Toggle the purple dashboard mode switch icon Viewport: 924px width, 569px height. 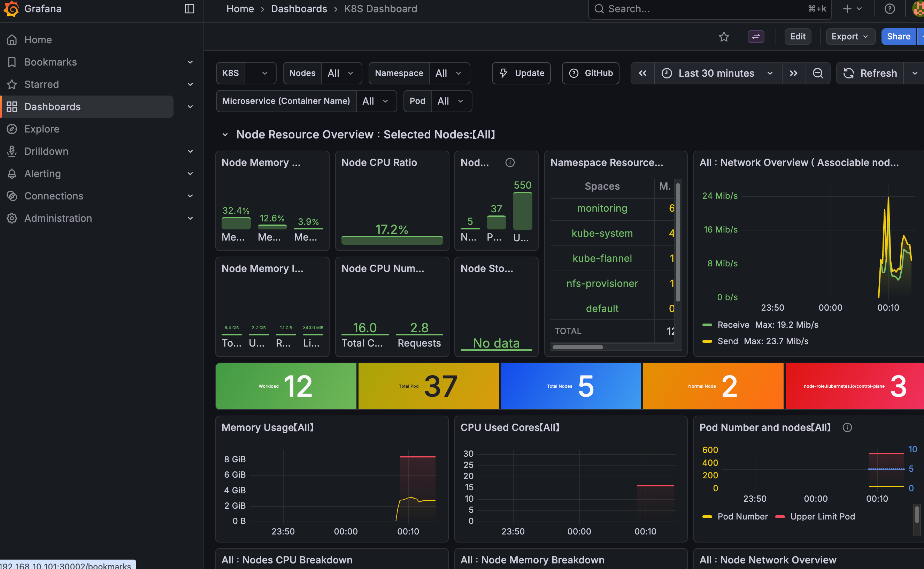click(x=755, y=37)
